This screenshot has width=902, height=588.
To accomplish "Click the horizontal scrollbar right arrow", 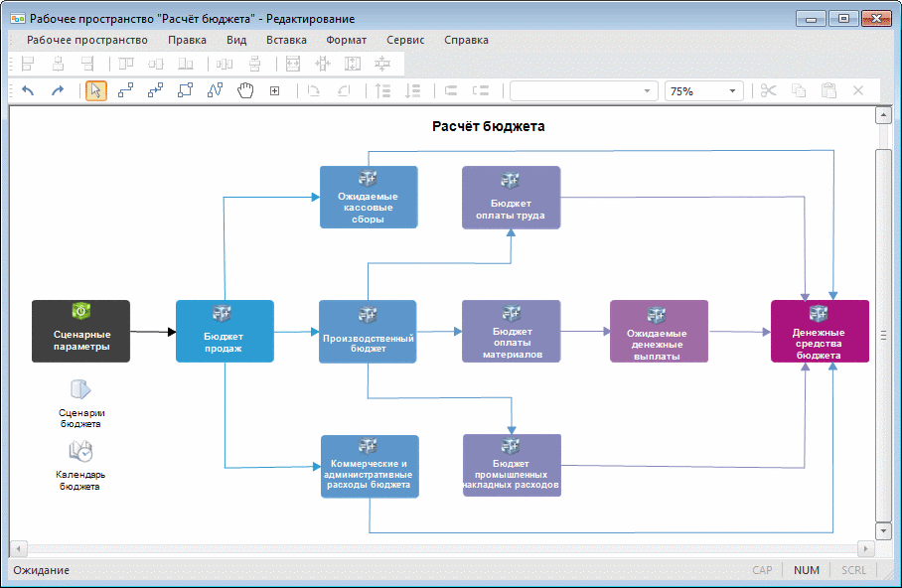I will (866, 549).
